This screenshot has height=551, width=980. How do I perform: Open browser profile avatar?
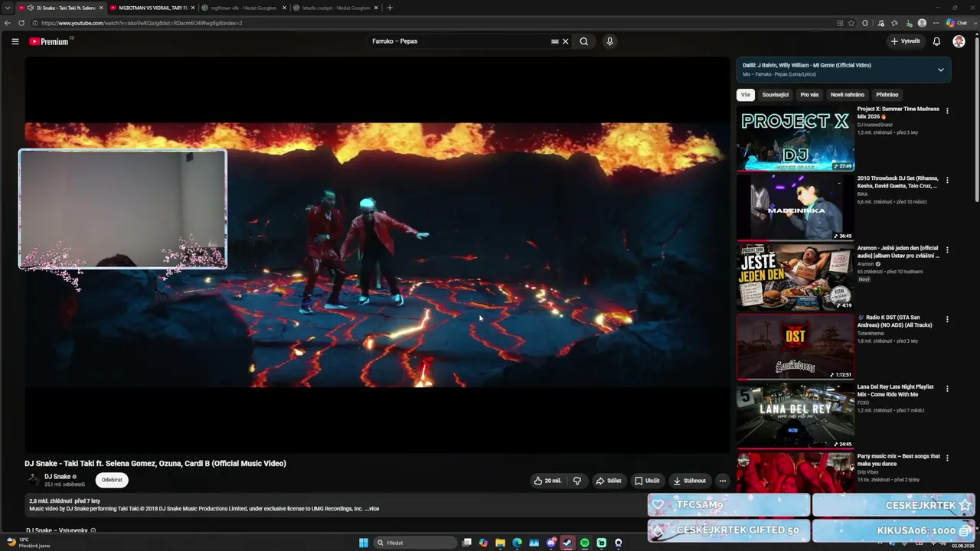[x=922, y=23]
